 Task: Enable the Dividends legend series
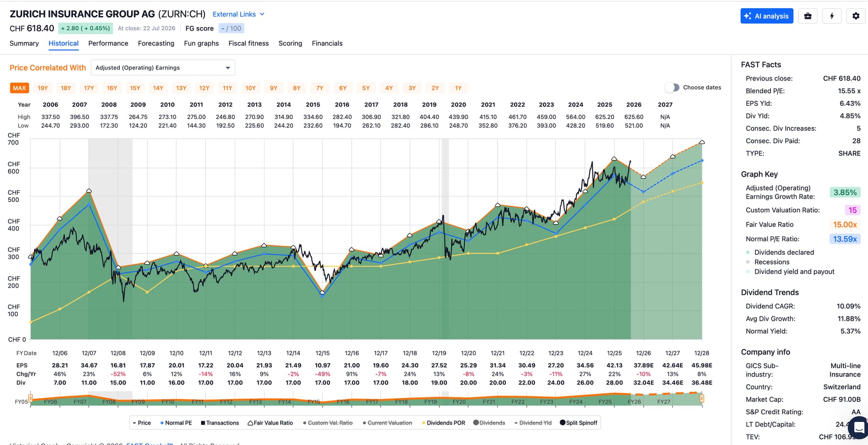[489, 423]
